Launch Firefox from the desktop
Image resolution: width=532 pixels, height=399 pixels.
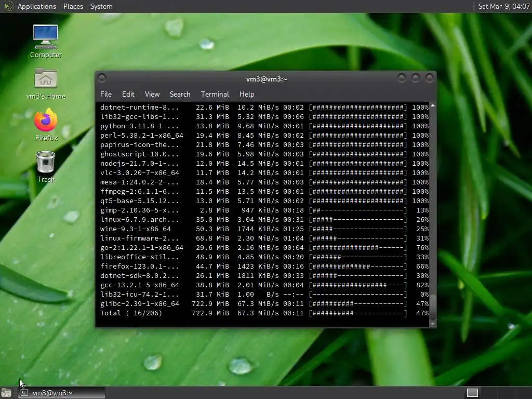coord(46,125)
